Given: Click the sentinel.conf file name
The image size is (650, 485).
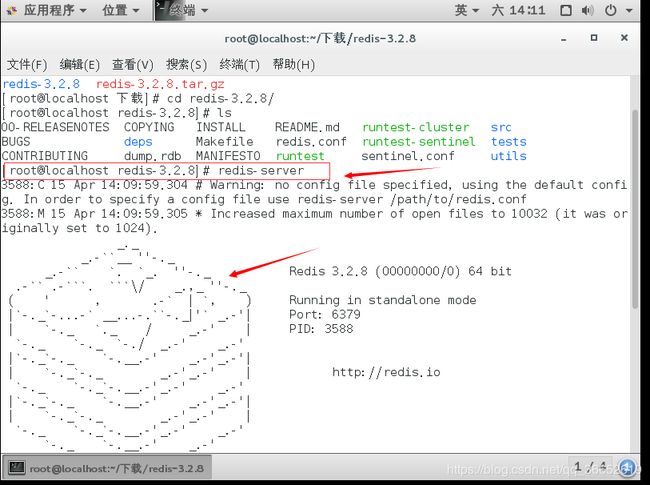Looking at the screenshot, I should click(408, 156).
